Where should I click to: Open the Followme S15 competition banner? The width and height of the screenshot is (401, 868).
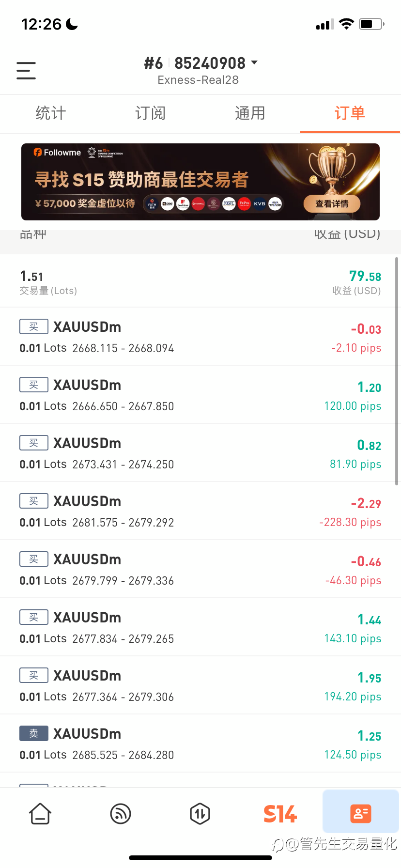[200, 182]
